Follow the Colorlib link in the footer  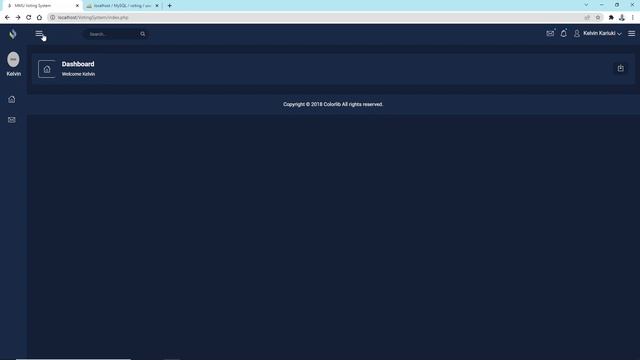332,104
